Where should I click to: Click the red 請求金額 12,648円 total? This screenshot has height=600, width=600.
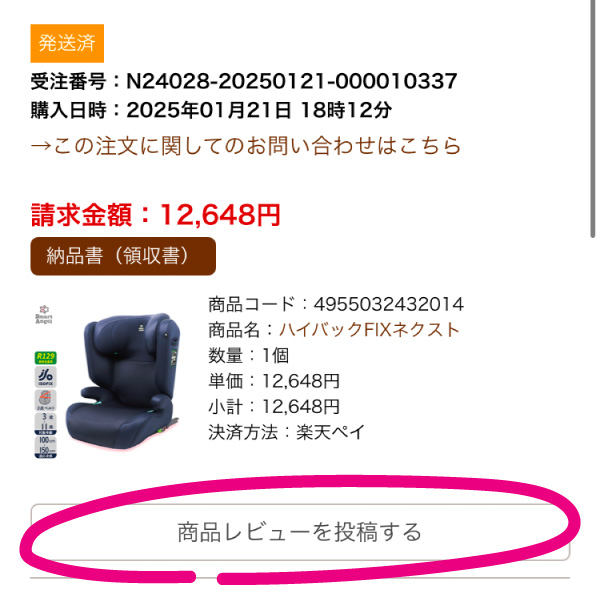pos(156,215)
